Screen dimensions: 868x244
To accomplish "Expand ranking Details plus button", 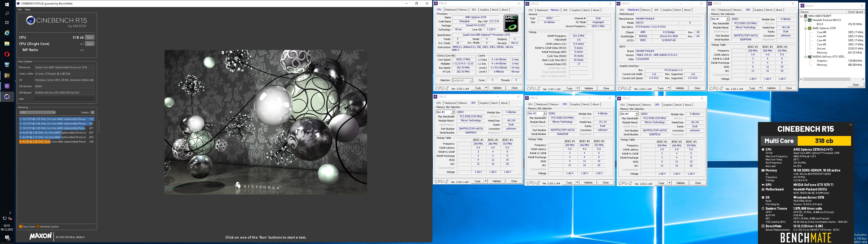I will pyautogui.click(x=93, y=113).
